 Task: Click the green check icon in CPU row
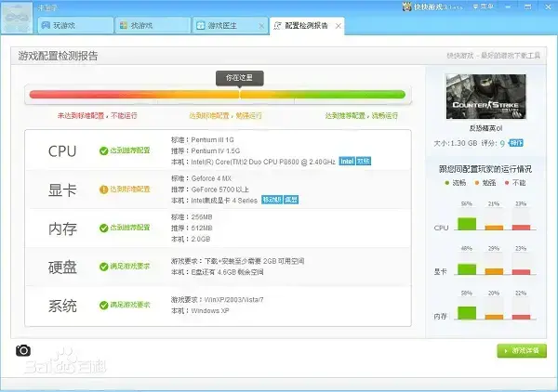[x=103, y=151]
